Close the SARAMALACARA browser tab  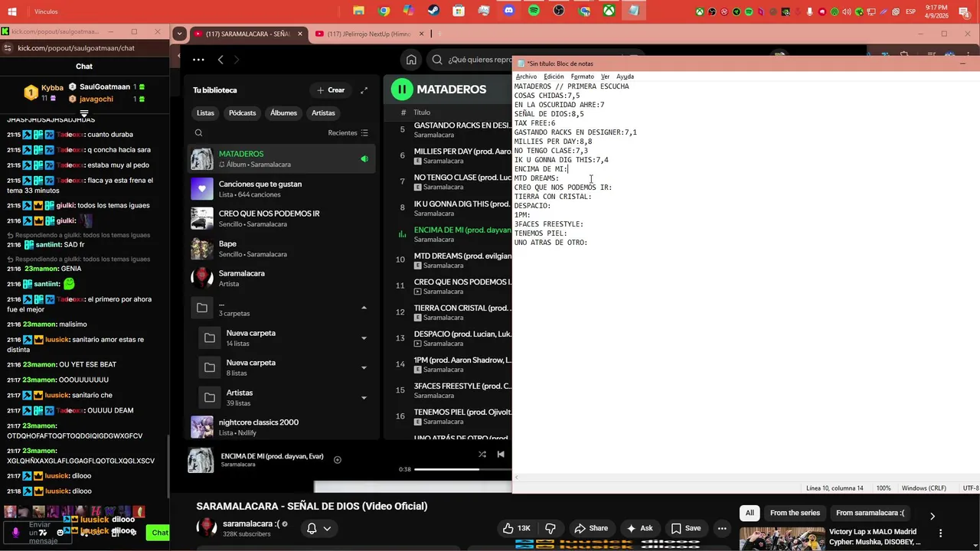tap(299, 34)
